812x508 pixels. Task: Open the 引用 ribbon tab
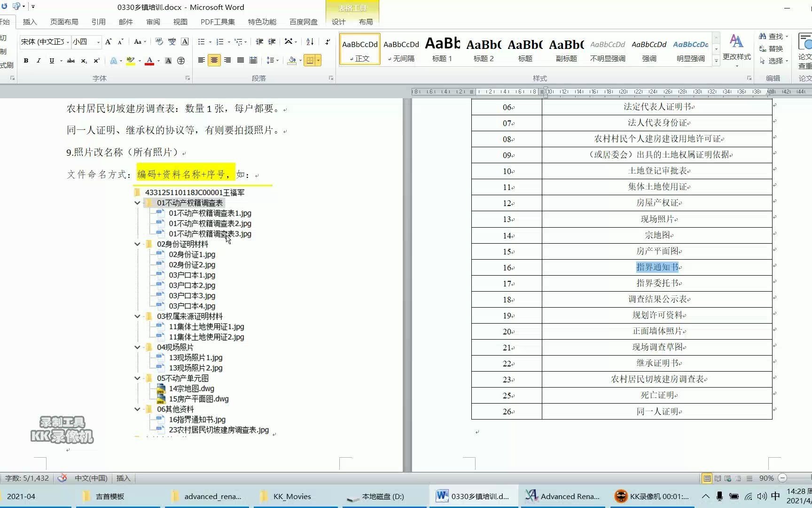pyautogui.click(x=98, y=22)
